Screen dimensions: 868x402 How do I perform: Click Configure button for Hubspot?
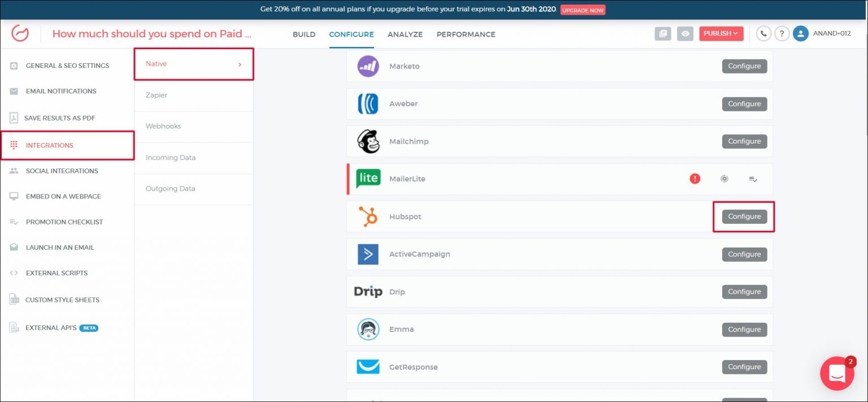click(744, 217)
